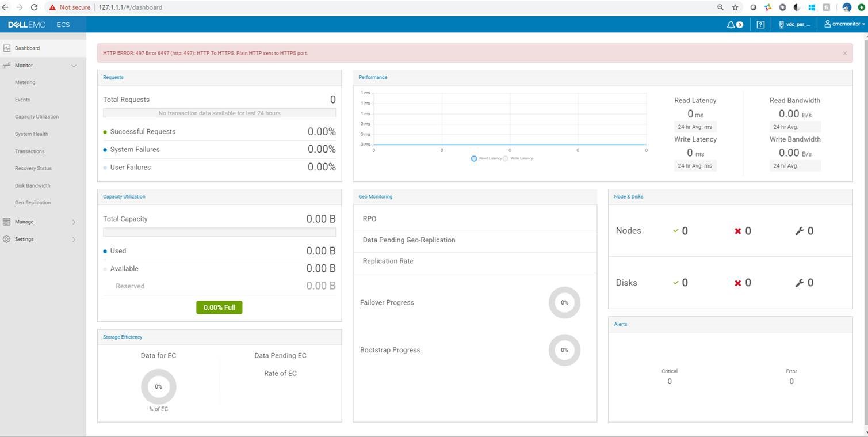Click the Nodes maintenance wrench icon

799,231
